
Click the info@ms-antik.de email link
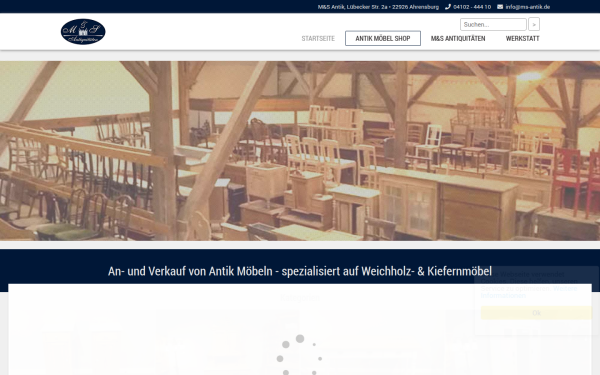(x=527, y=7)
